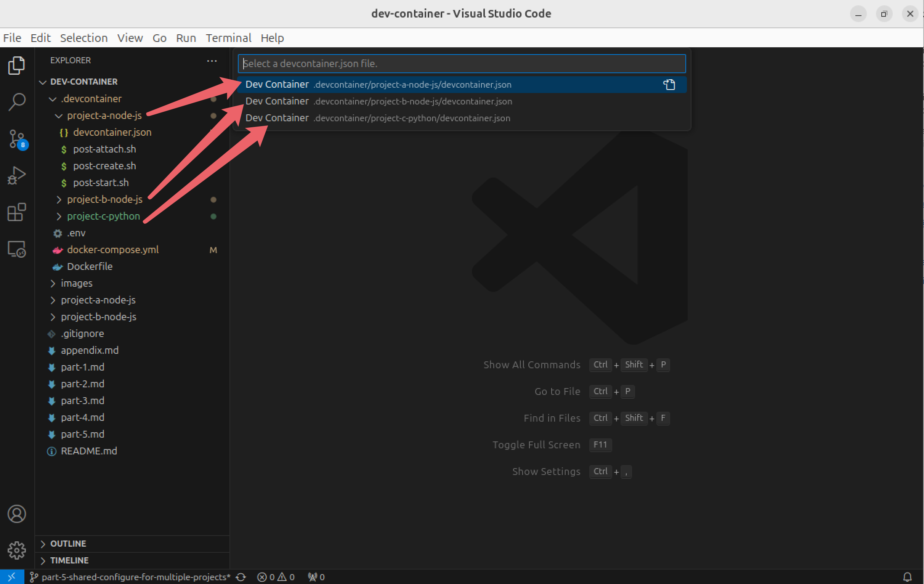Open the Manage settings gear icon

point(17,550)
